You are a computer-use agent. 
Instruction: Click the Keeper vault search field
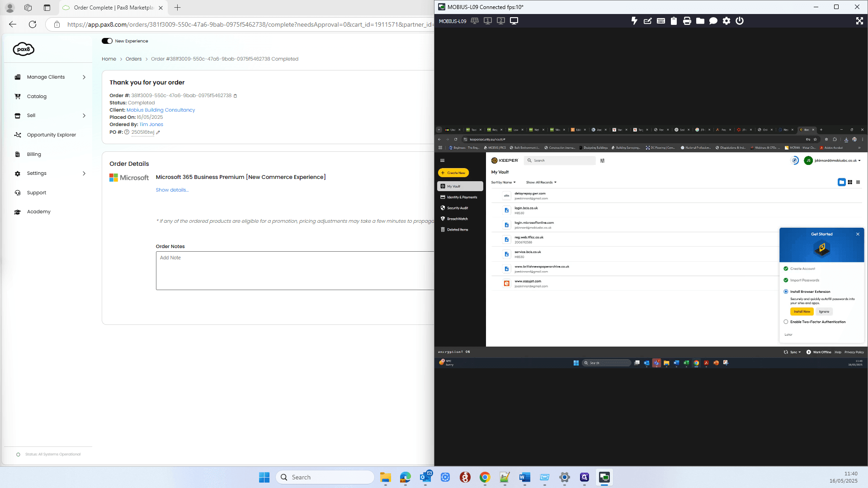pos(560,160)
